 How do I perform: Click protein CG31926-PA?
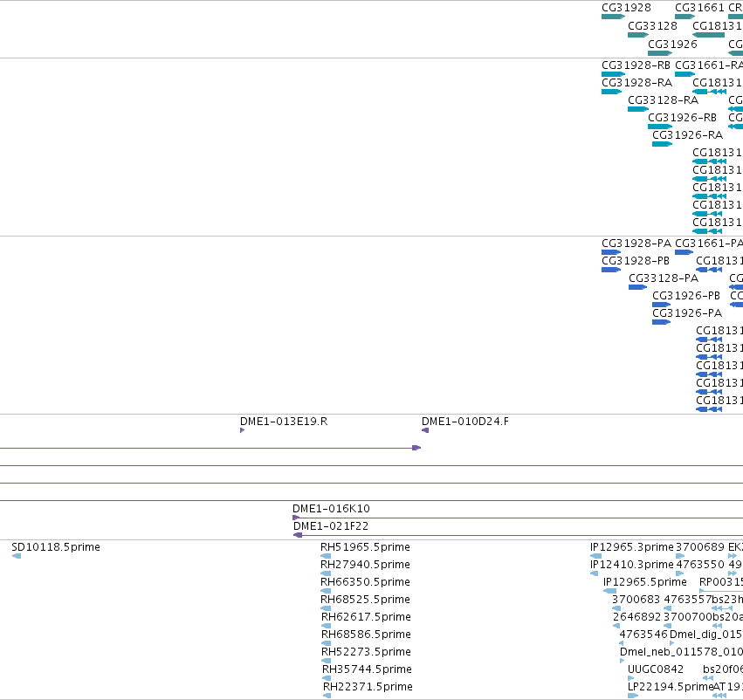[x=661, y=322]
